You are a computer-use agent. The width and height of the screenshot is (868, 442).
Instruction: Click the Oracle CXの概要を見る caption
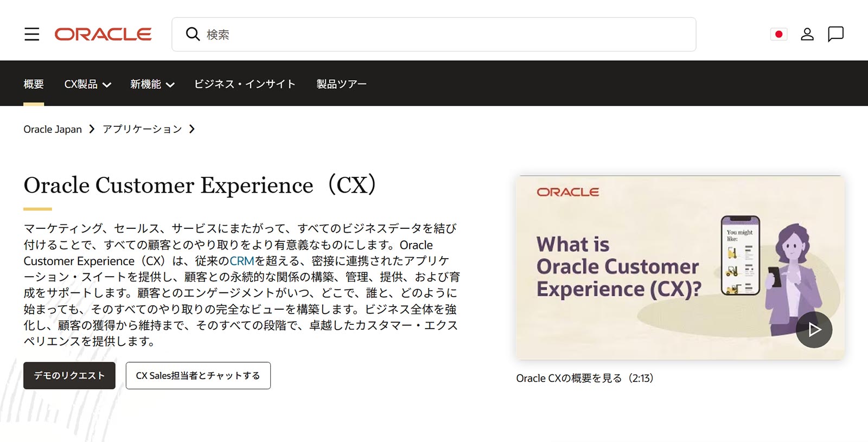coord(585,378)
